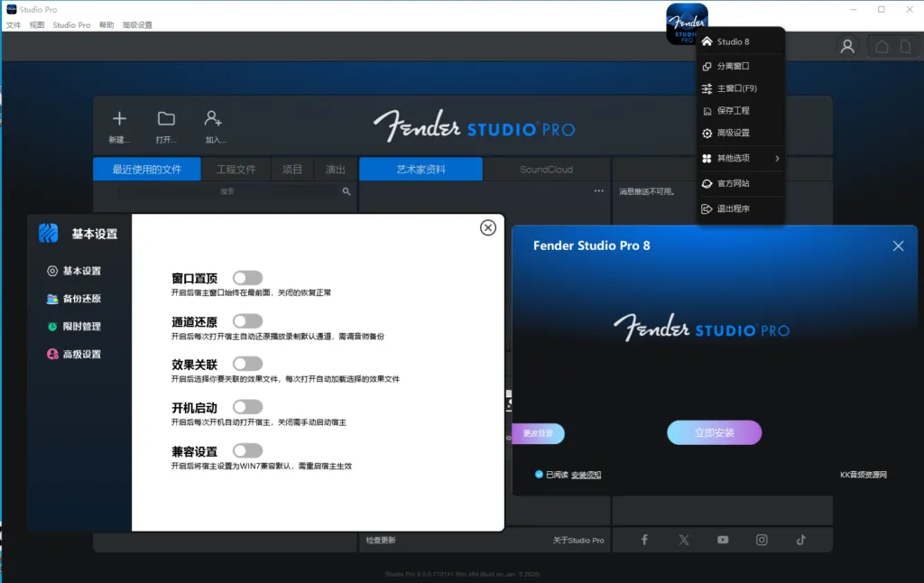This screenshot has width=924, height=583.
Task: Open the 高级设置 menu in the menu bar
Action: pos(137,24)
